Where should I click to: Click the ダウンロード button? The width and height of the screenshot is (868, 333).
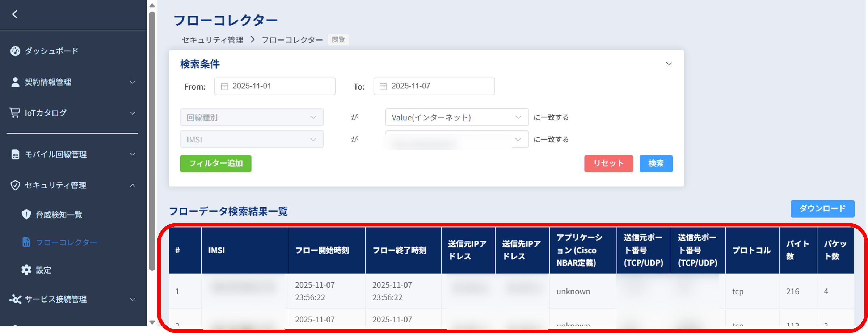pyautogui.click(x=822, y=208)
